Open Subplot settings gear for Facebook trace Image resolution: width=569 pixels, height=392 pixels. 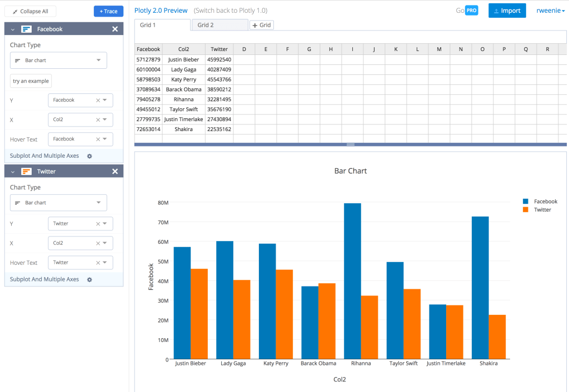point(89,156)
